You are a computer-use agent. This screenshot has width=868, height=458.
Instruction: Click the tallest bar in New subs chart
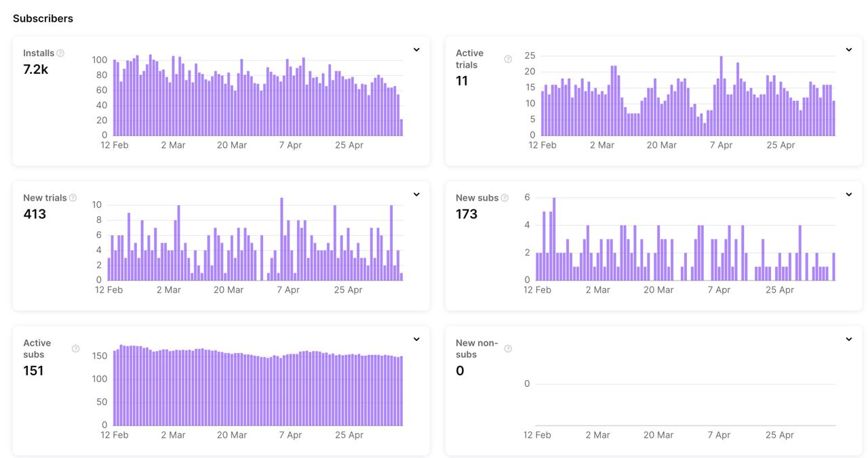click(554, 238)
